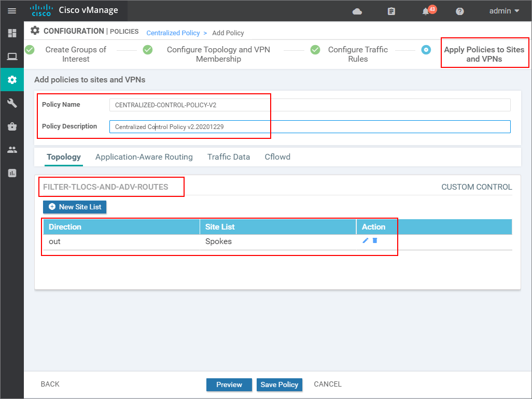
Task: Open help with the question mark icon
Action: click(x=459, y=10)
